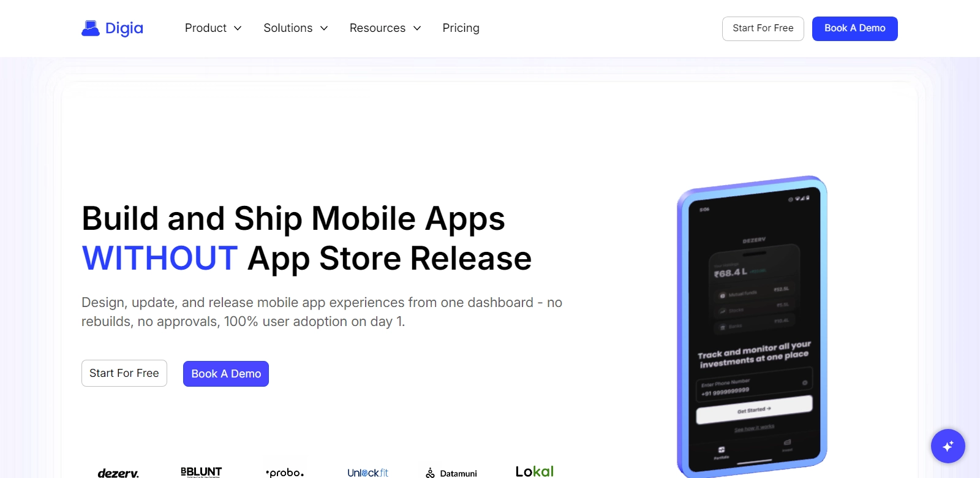980x478 pixels.
Task: Click the Digia logo icon
Action: [x=91, y=28]
